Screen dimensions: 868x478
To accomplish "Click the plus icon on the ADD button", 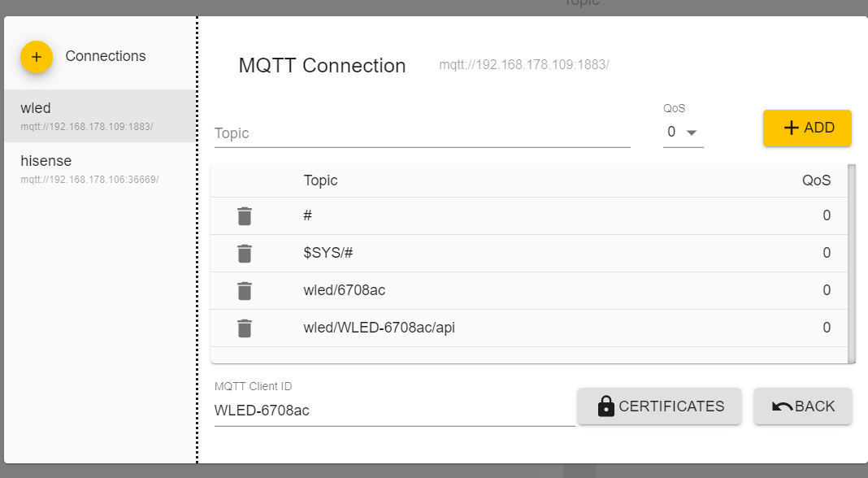I will pyautogui.click(x=791, y=128).
